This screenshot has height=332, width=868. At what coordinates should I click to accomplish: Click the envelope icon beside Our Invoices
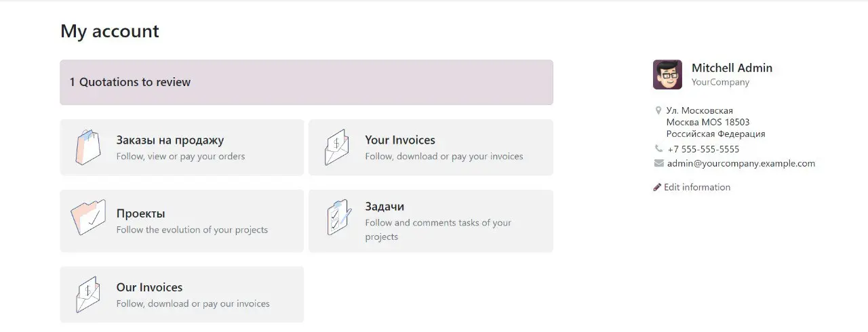(x=88, y=294)
